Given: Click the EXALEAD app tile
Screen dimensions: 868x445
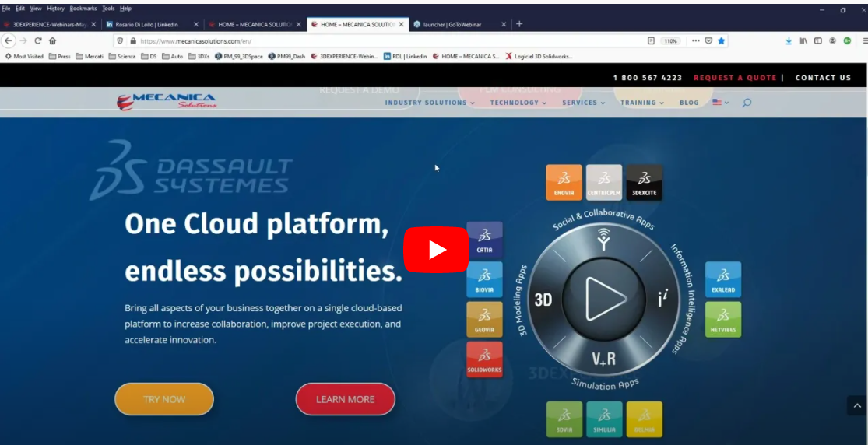Looking at the screenshot, I should point(723,279).
